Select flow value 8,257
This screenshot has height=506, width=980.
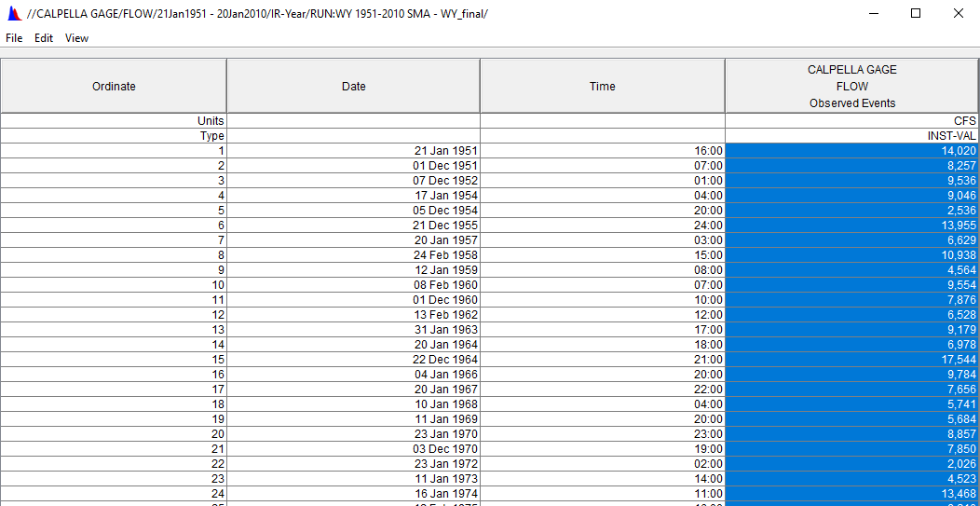point(851,166)
